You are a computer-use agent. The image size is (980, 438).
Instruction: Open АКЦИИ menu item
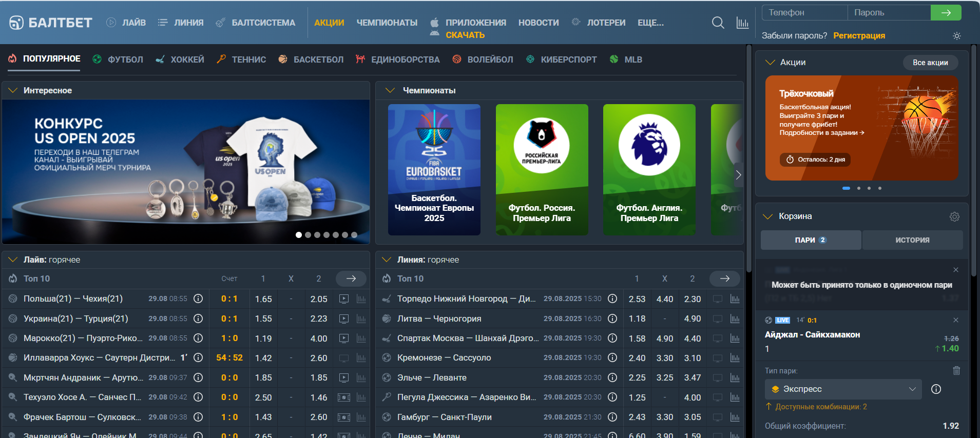(x=329, y=23)
